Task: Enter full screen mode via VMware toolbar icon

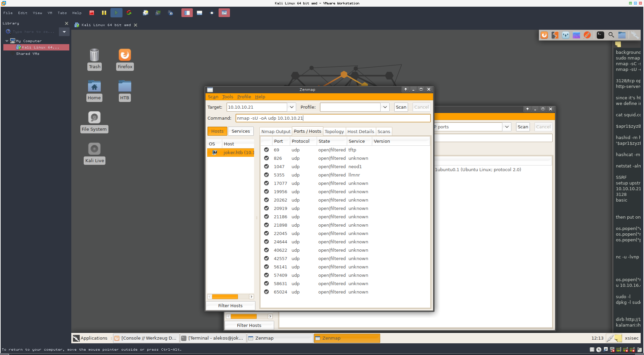Action: tap(212, 13)
